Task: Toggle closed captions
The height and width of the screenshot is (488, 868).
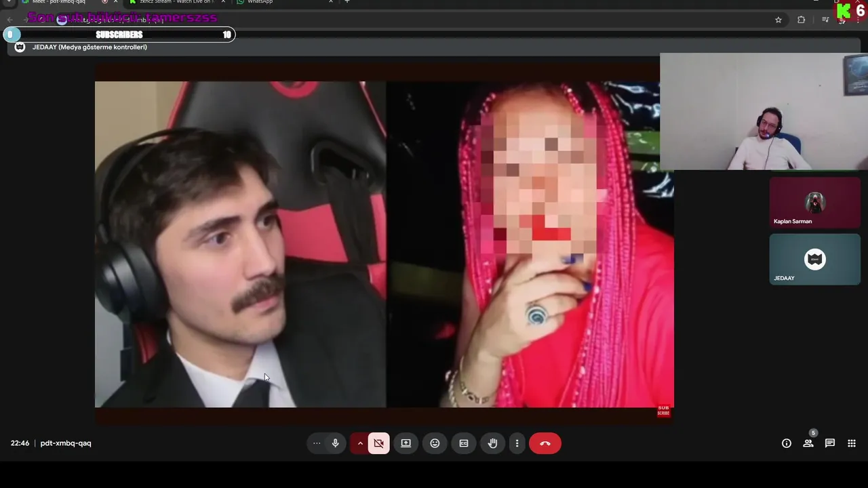Action: coord(464,443)
